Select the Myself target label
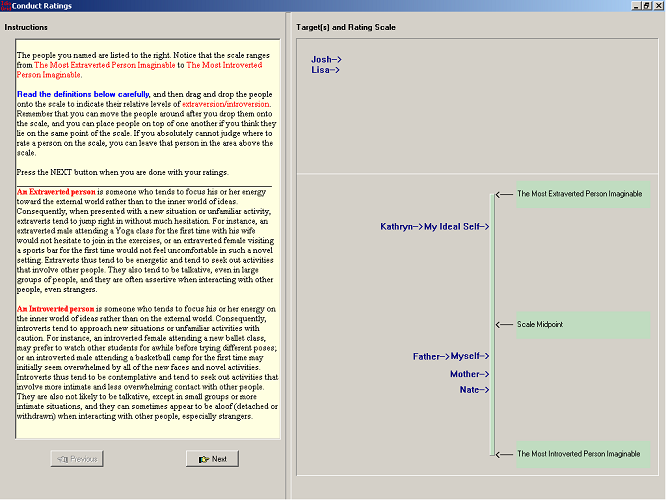The image size is (666, 500). 469,356
